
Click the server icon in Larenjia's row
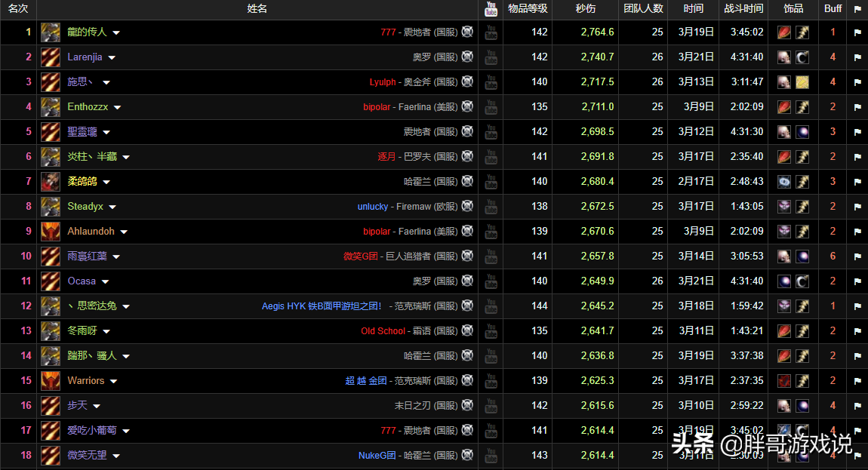pyautogui.click(x=468, y=57)
